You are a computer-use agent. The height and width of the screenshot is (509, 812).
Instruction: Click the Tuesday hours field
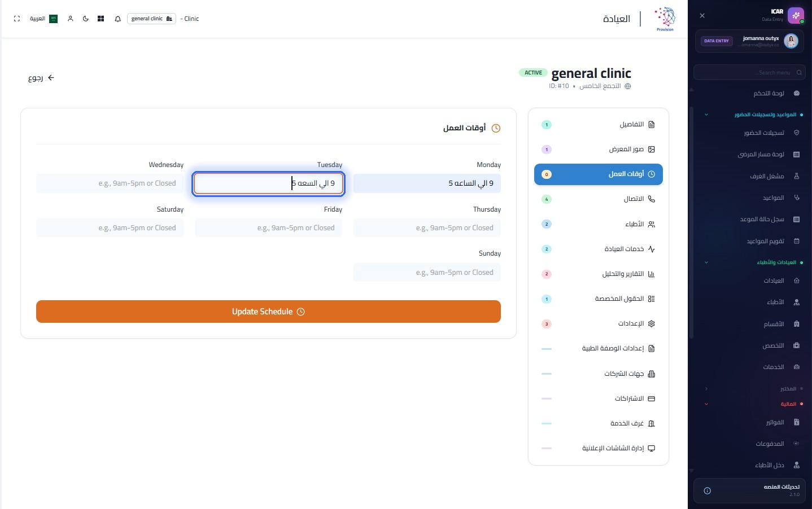point(268,183)
